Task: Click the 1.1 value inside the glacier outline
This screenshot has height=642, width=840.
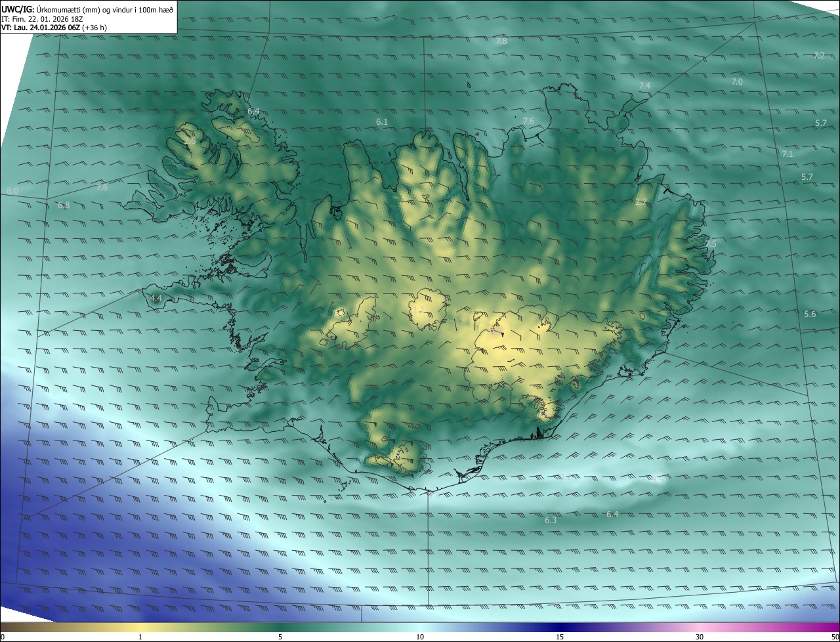Action: click(418, 309)
